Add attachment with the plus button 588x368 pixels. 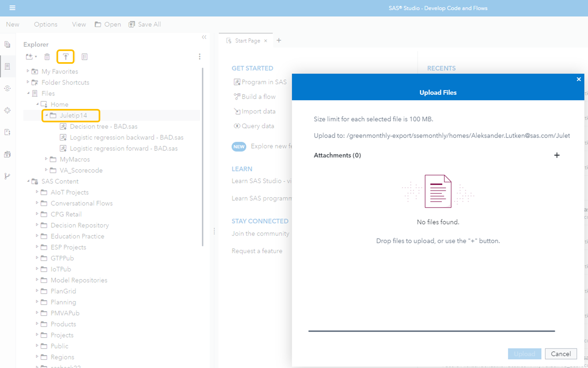click(557, 155)
